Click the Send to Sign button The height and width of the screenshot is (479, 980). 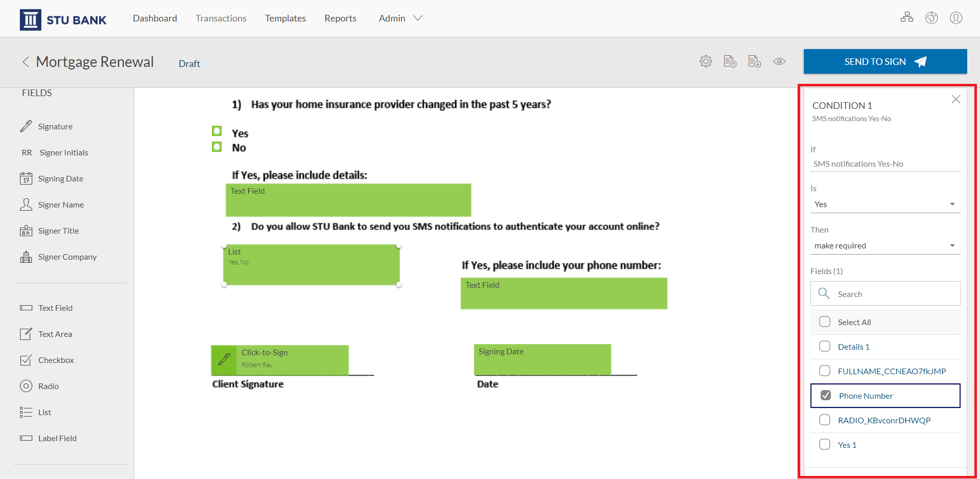pyautogui.click(x=885, y=61)
